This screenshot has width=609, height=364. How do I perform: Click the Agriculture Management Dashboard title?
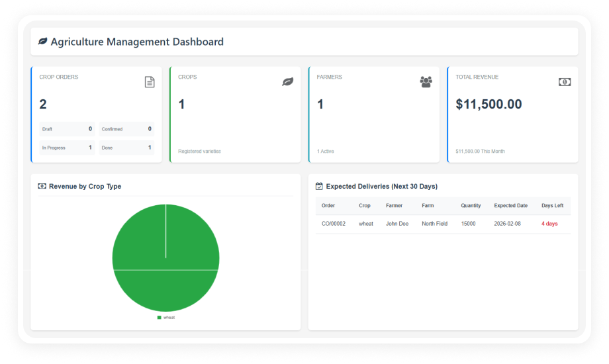tap(137, 42)
